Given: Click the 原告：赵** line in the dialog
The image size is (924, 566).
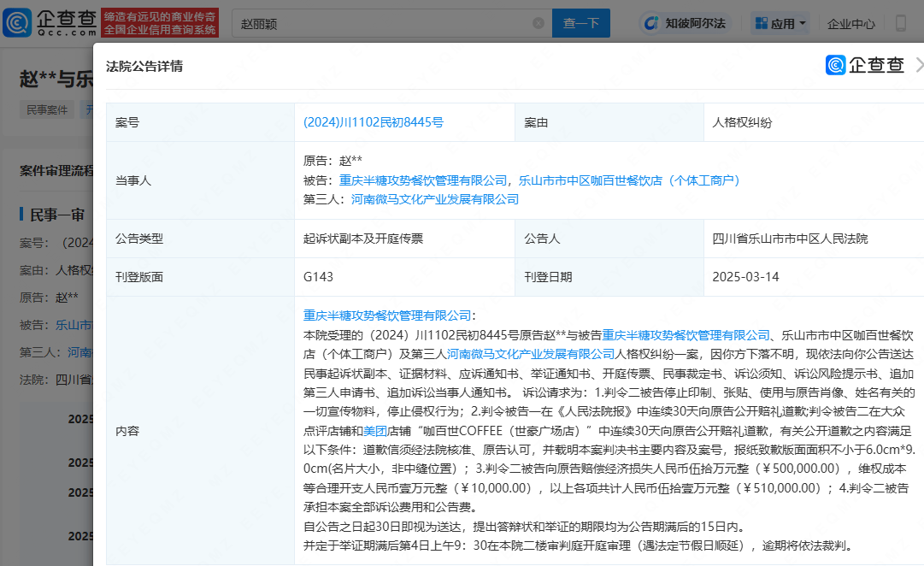Looking at the screenshot, I should pyautogui.click(x=333, y=161).
